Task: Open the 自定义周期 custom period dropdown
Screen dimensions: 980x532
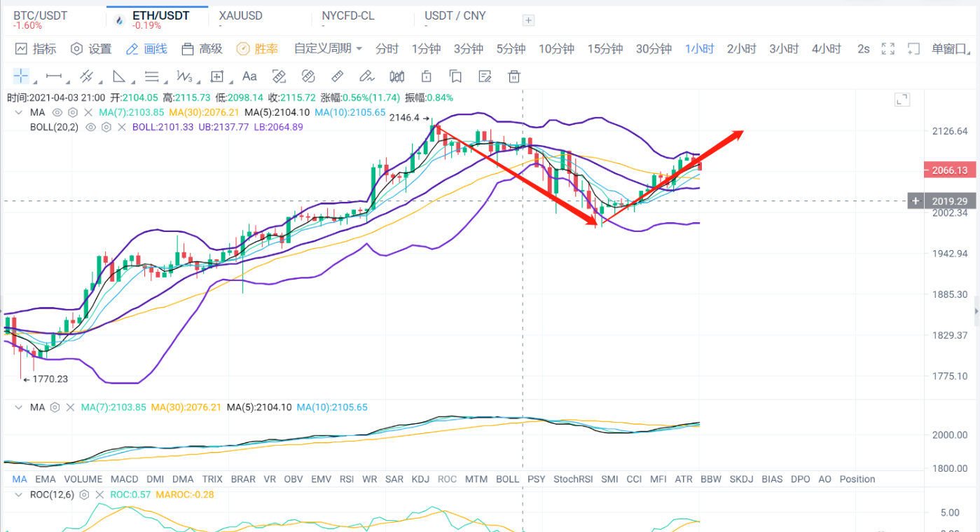Action: click(328, 48)
